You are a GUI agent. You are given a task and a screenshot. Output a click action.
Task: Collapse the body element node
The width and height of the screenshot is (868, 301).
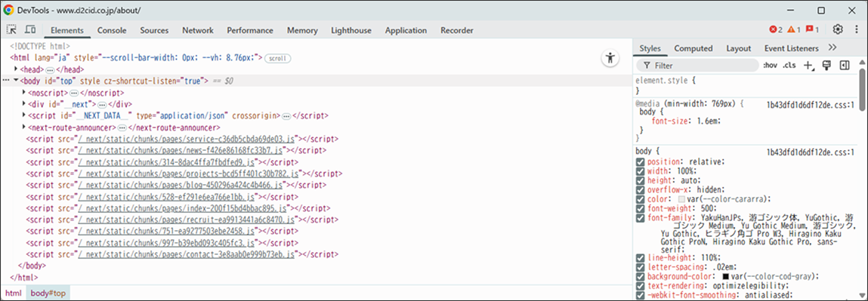pos(16,81)
